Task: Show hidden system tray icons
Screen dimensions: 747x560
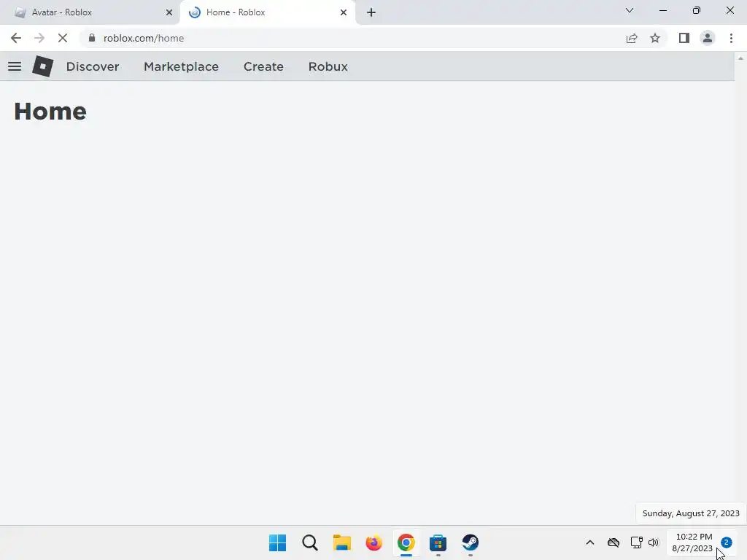Action: coord(589,542)
